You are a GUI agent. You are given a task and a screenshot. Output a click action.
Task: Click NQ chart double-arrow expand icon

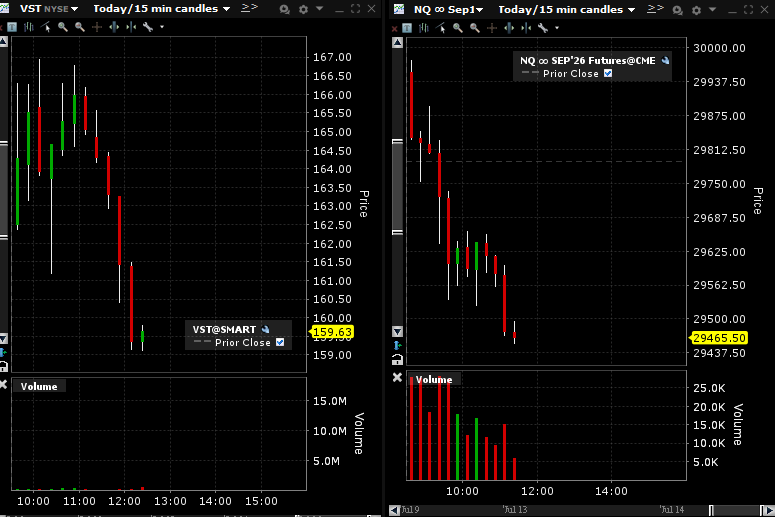click(655, 8)
